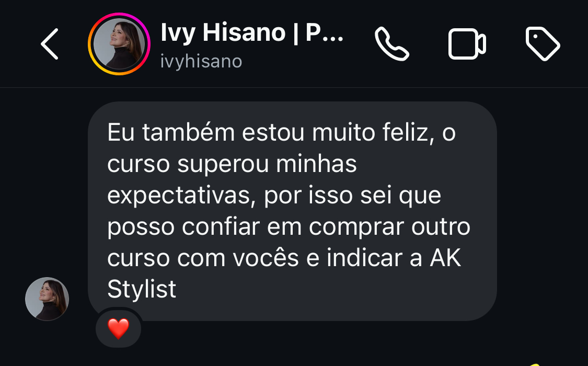Tap the ivyhisano username text

pos(201,61)
